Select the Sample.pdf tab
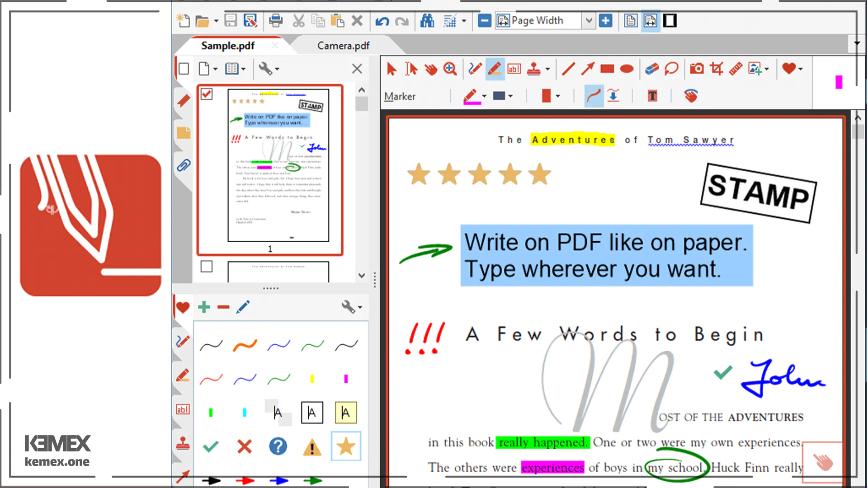The width and height of the screenshot is (868, 488). point(228,46)
